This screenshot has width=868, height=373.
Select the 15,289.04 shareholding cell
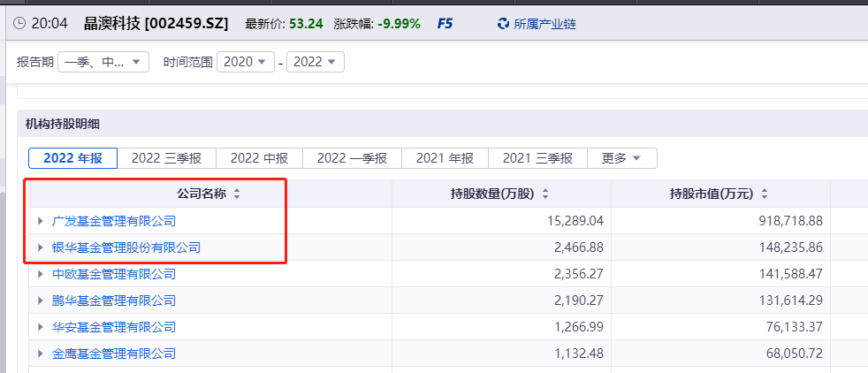click(x=501, y=221)
